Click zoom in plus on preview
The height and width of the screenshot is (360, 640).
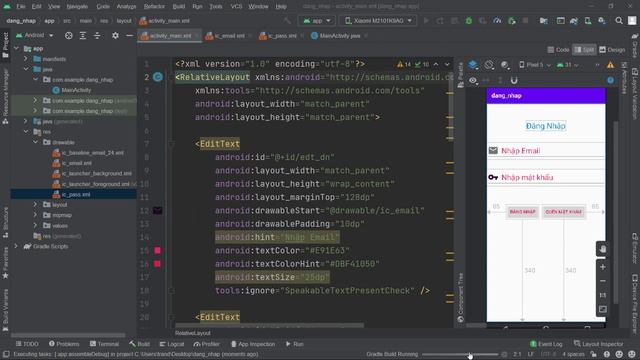(x=603, y=267)
